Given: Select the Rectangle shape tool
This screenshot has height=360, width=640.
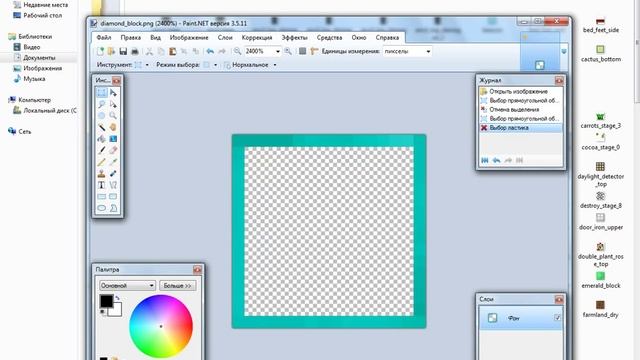Looking at the screenshot, I should point(102,196).
